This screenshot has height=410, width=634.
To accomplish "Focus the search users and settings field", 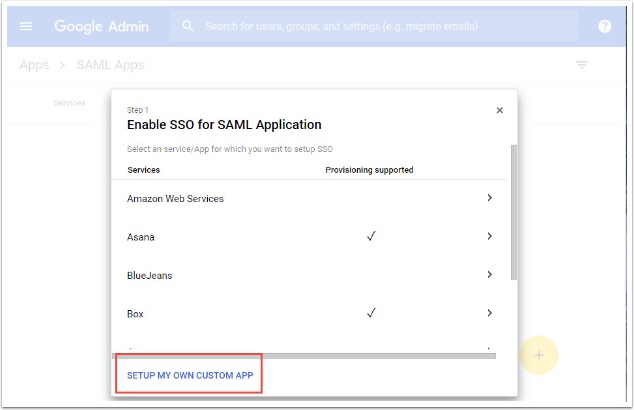I will pyautogui.click(x=374, y=26).
